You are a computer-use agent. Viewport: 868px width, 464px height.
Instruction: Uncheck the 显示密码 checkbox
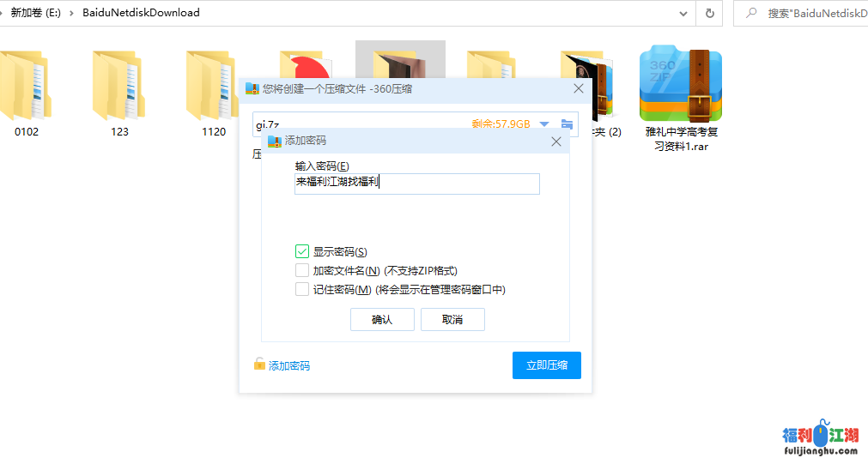pos(302,251)
